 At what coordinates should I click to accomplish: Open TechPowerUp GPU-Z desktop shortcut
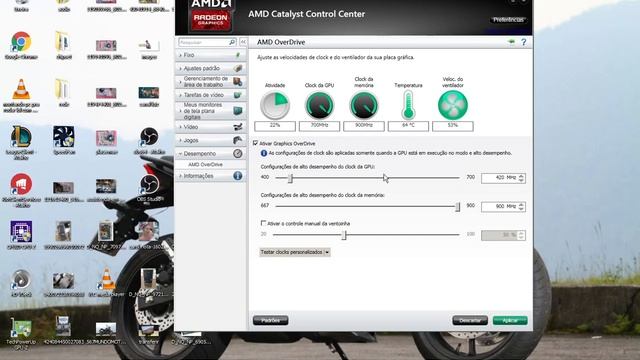[x=21, y=328]
